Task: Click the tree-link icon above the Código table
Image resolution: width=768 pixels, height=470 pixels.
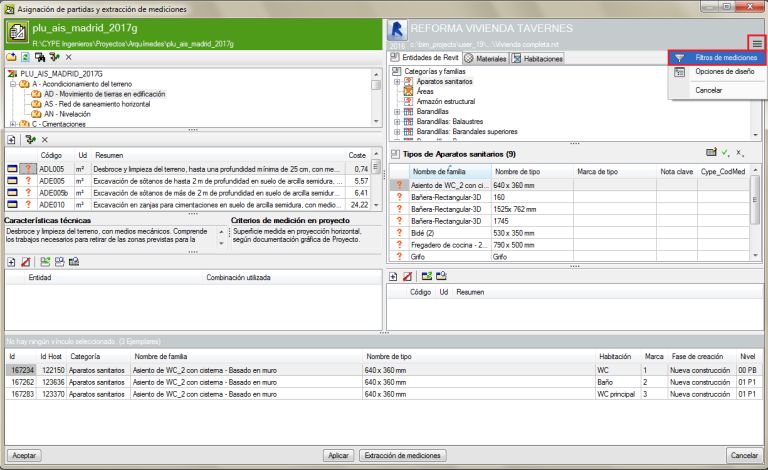Action: click(x=30, y=140)
